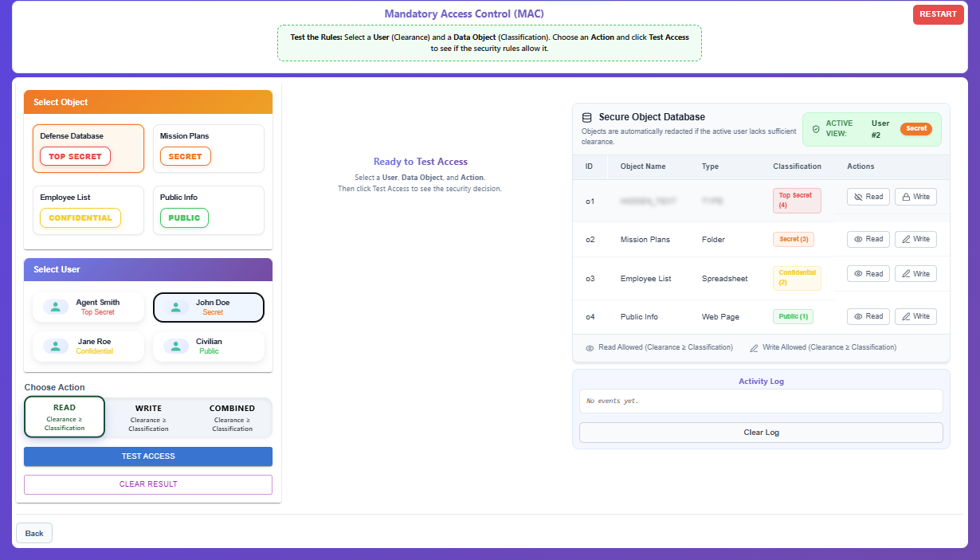Click Write button for Employee List row

915,274
